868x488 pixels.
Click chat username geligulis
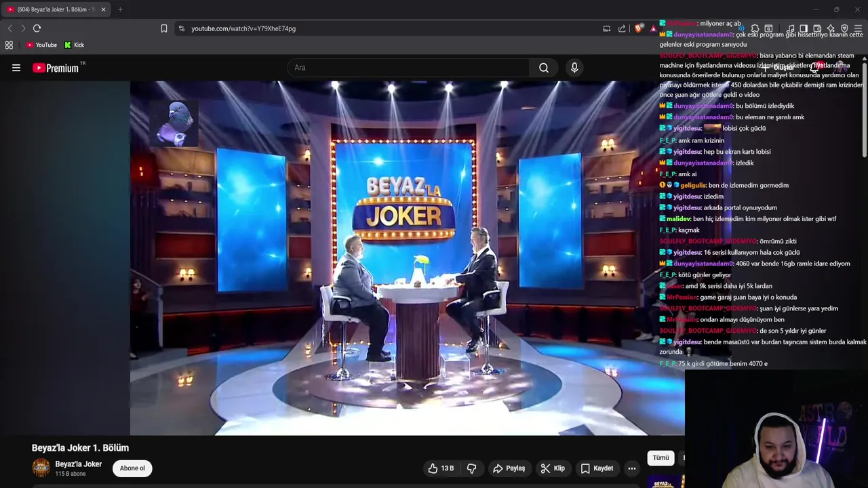(693, 185)
